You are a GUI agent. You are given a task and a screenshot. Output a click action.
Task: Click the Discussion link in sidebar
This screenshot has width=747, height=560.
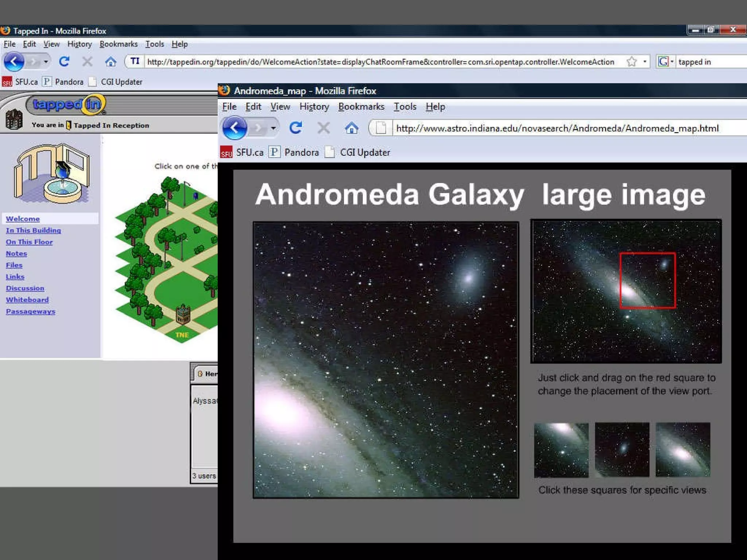25,288
